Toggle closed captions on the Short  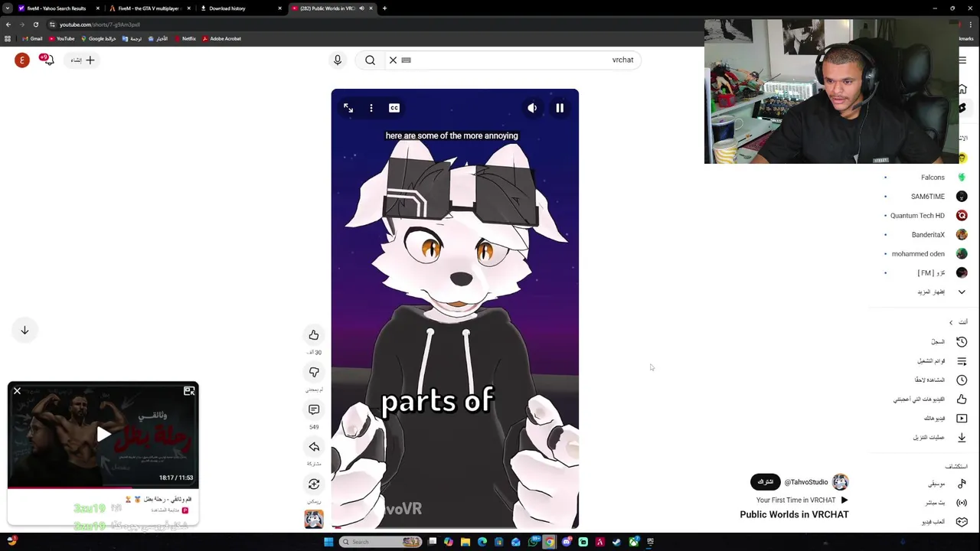[394, 108]
